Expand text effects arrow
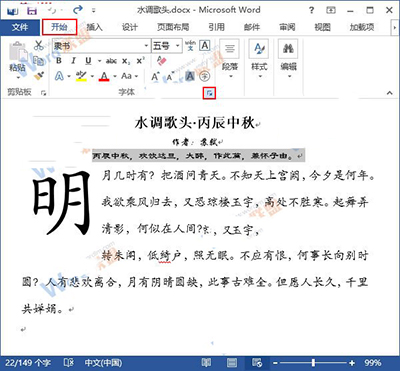 pyautogui.click(x=68, y=76)
